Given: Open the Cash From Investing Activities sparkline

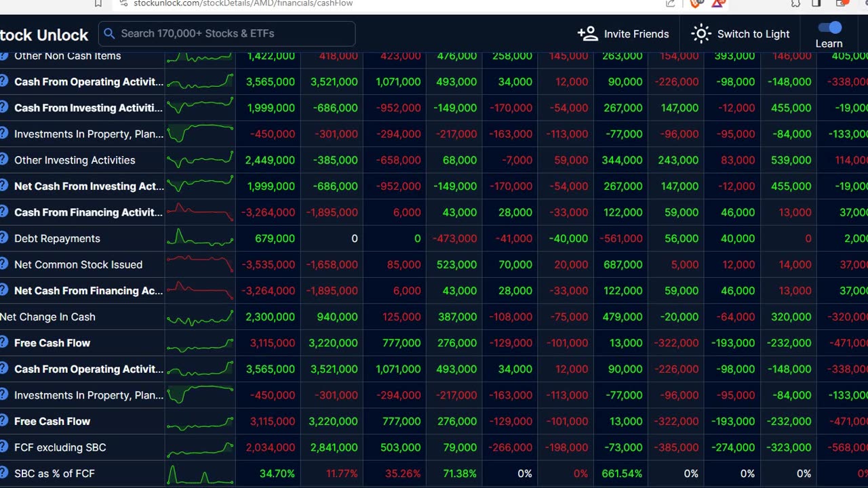Looking at the screenshot, I should coord(200,107).
